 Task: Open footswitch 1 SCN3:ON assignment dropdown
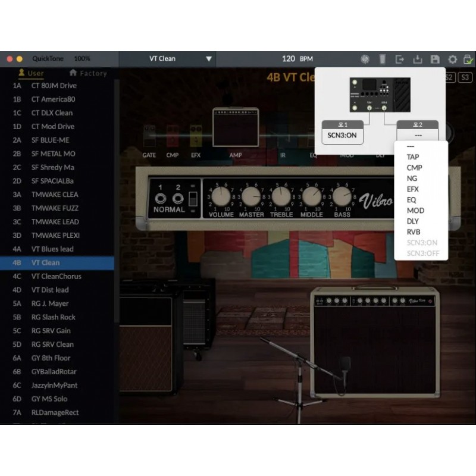click(x=342, y=135)
